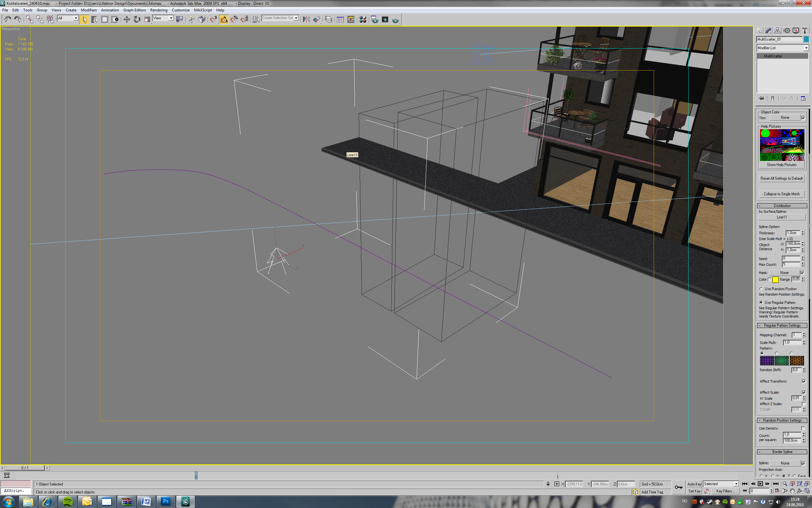Click the Undo arrow icon
Screen dimensions: 812x508
[7, 19]
